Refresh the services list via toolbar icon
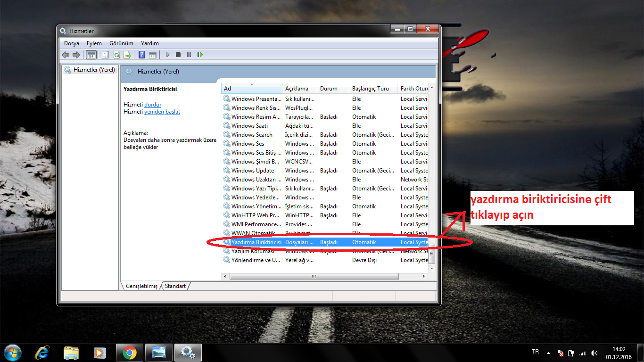The height and width of the screenshot is (362, 644). (116, 55)
